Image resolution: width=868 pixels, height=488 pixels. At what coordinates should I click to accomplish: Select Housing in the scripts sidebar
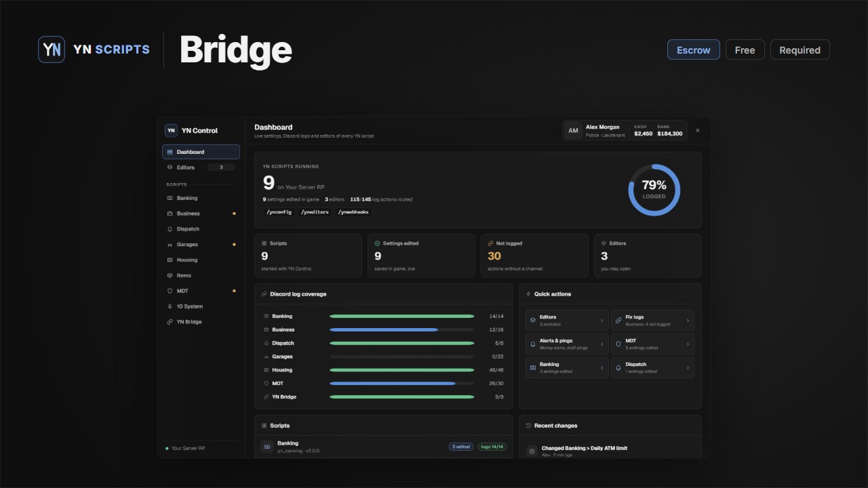pyautogui.click(x=201, y=260)
